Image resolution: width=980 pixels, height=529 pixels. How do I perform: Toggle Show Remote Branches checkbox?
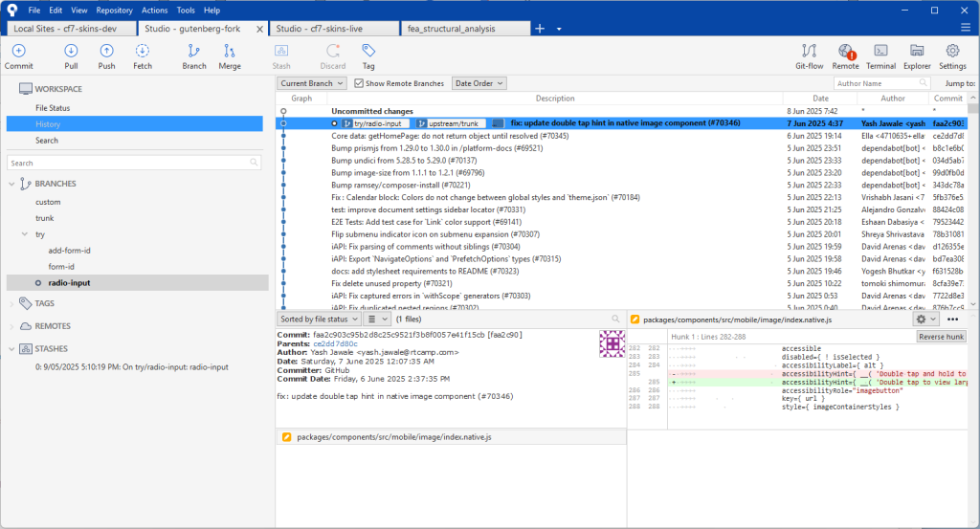(360, 83)
